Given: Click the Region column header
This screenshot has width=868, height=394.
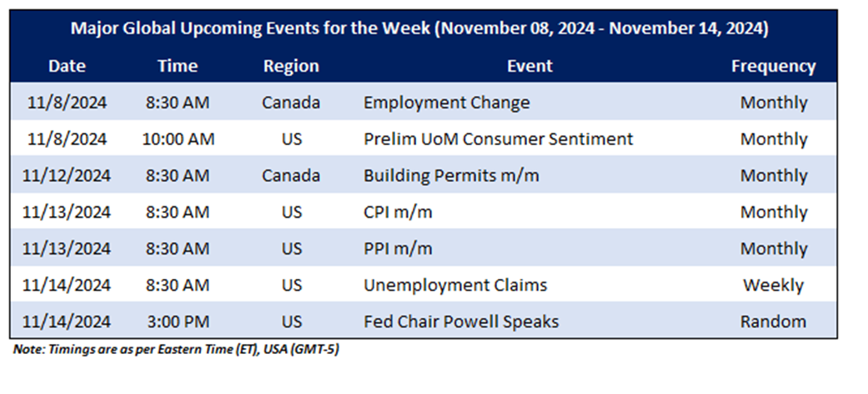Looking at the screenshot, I should pos(291,66).
